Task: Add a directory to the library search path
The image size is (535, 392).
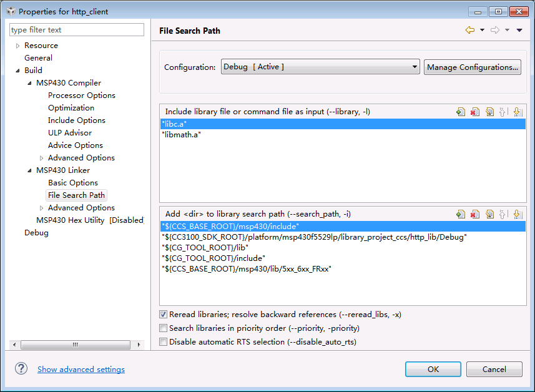Action: [x=461, y=214]
